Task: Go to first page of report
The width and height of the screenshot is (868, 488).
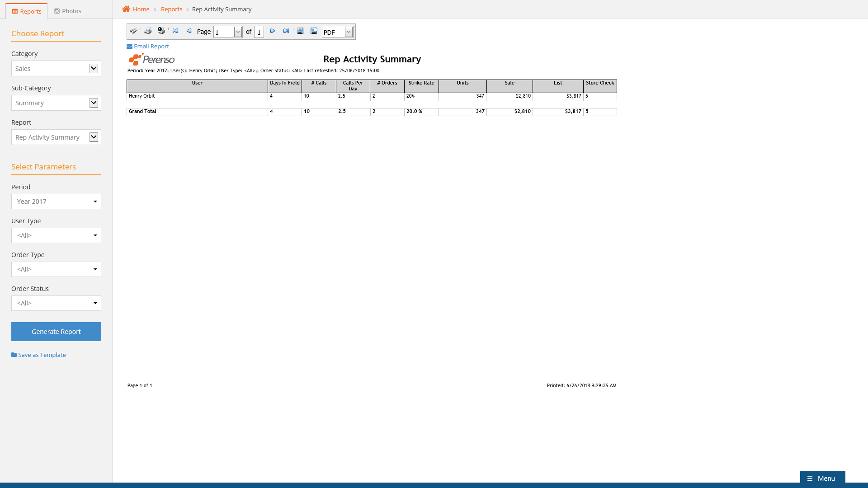Action: (x=175, y=31)
